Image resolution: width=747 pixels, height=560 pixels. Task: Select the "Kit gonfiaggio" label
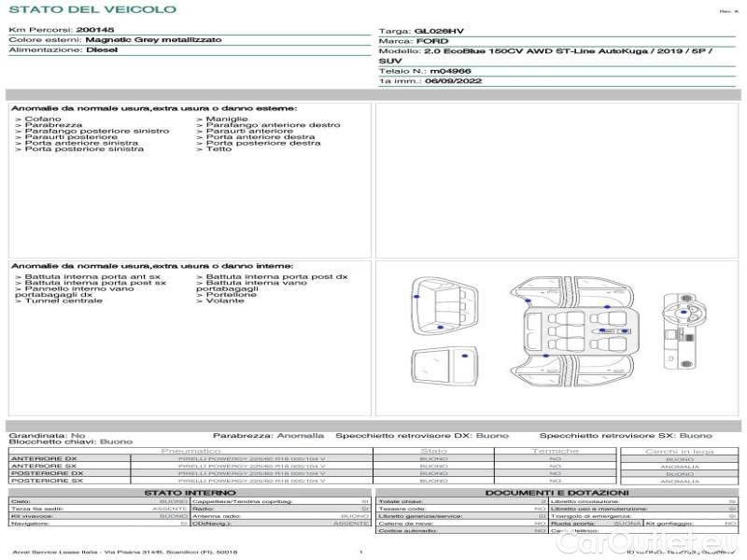tap(668, 524)
